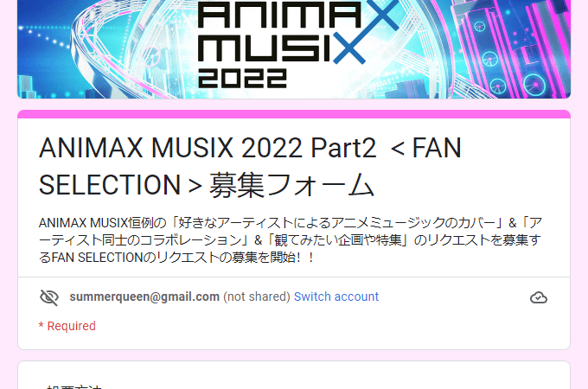Click the SELECTION > 募集フォーム title line
Image resolution: width=588 pixels, height=389 pixels.
pyautogui.click(x=207, y=185)
